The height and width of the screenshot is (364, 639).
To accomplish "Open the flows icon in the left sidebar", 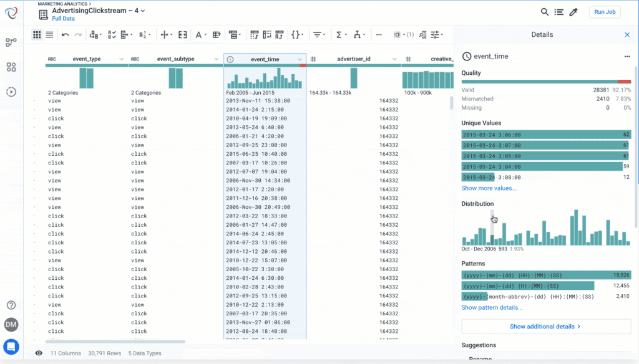I will 11,43.
